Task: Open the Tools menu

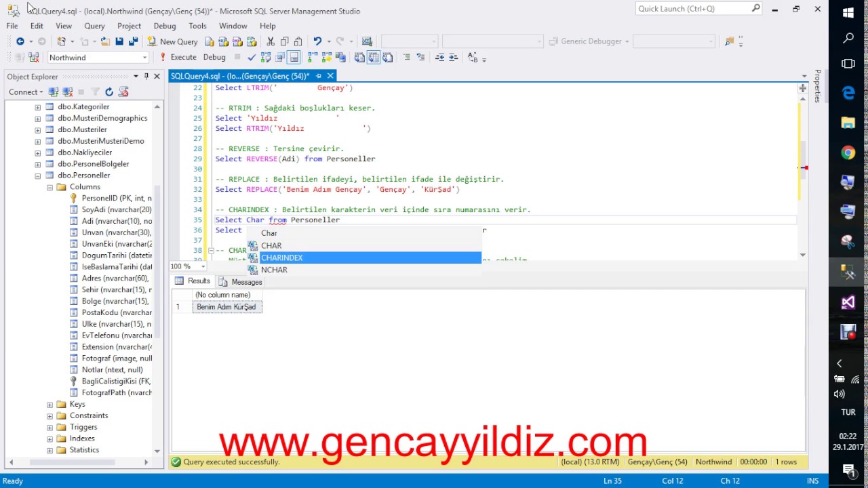Action: (x=197, y=26)
